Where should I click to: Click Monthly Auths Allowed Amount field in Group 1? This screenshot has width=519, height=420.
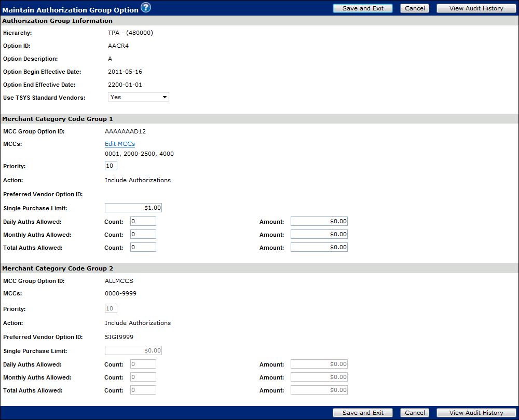point(319,235)
